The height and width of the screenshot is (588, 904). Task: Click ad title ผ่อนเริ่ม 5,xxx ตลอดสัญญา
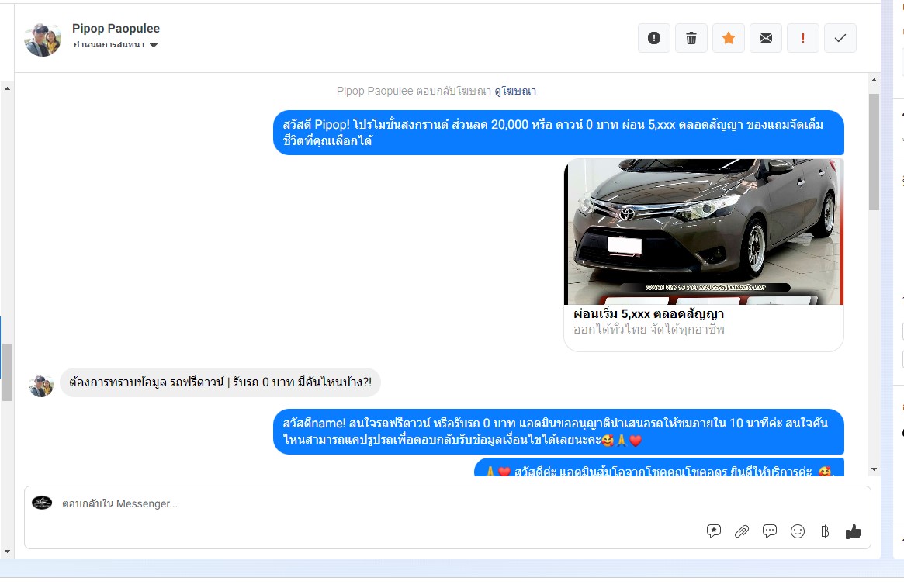[649, 314]
